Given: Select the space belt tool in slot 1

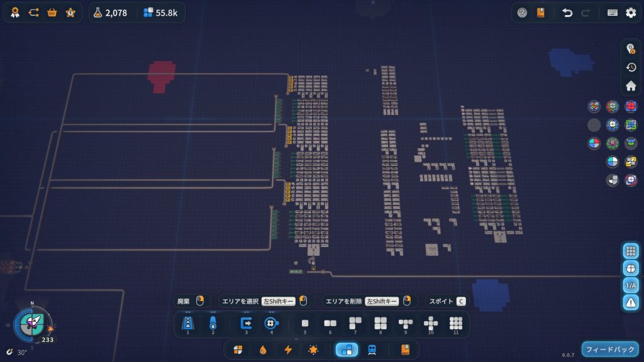Looking at the screenshot, I should click(x=187, y=324).
